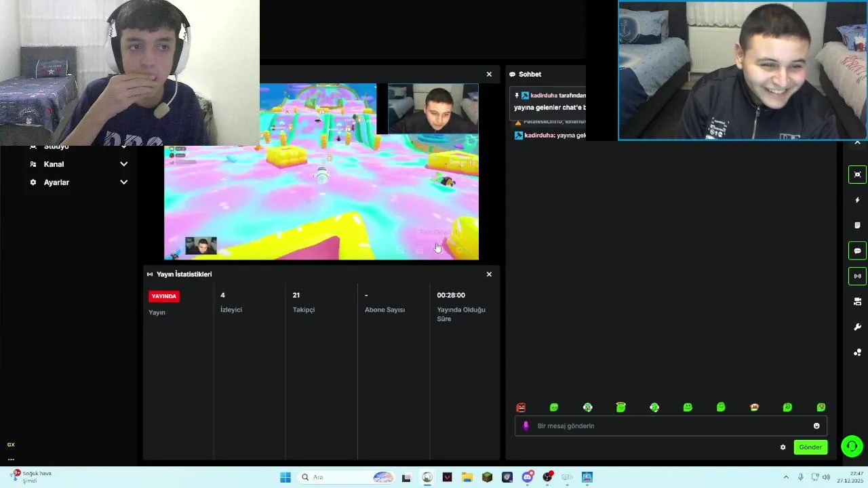The height and width of the screenshot is (488, 868).
Task: Open the notes document icon in sidebar
Action: [x=857, y=225]
